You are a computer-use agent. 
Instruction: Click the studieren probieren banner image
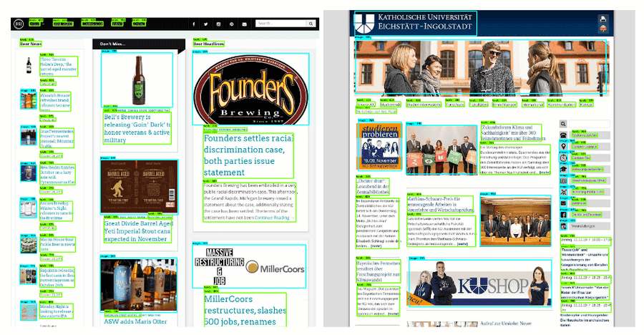tap(380, 147)
